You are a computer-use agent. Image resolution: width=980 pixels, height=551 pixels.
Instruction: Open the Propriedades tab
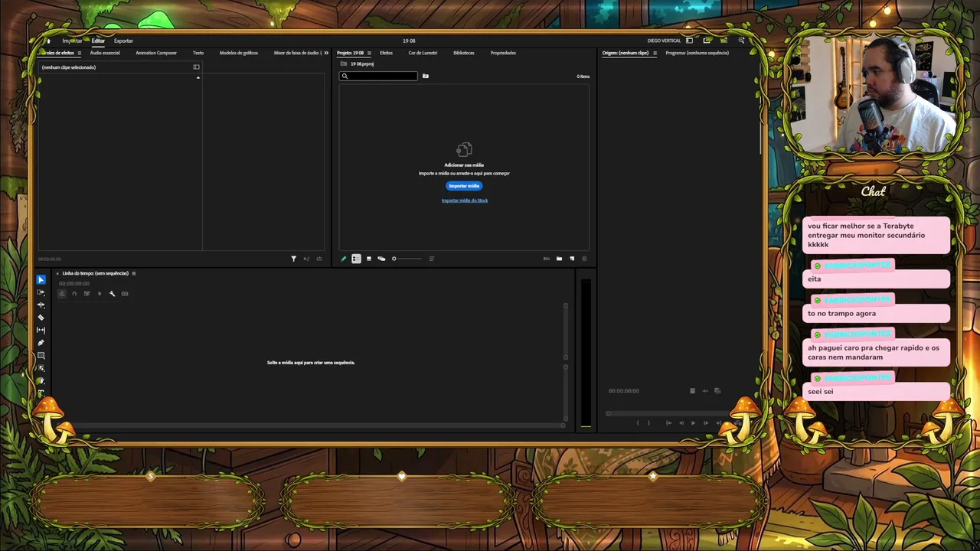503,53
